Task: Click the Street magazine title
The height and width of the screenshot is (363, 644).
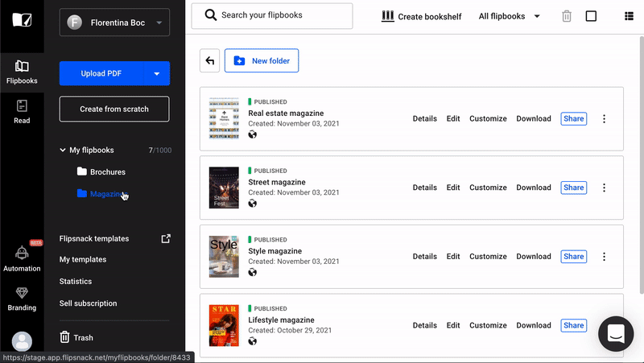Action: [277, 182]
